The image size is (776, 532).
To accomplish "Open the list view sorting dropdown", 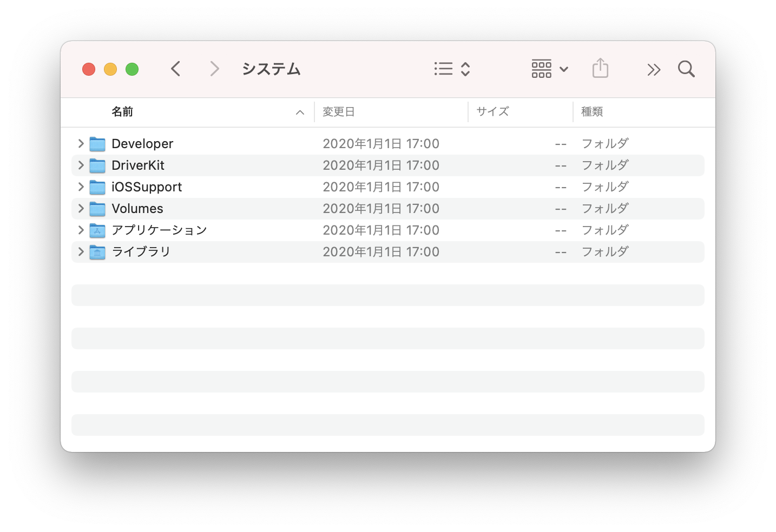I will [x=452, y=69].
